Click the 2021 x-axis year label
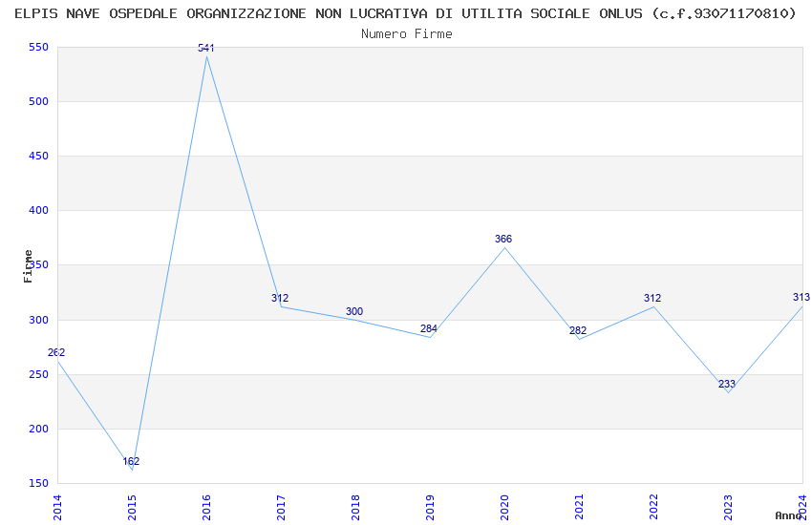The image size is (812, 525). pyautogui.click(x=580, y=508)
